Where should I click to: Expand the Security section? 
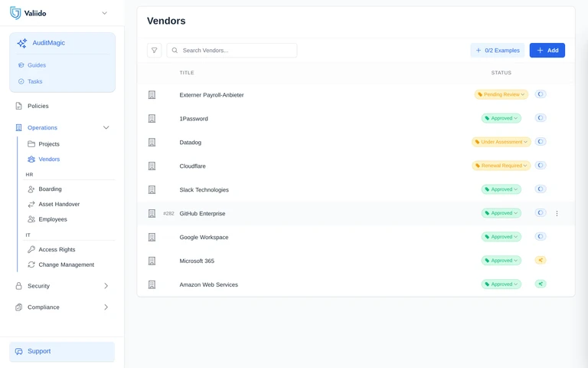(x=62, y=286)
